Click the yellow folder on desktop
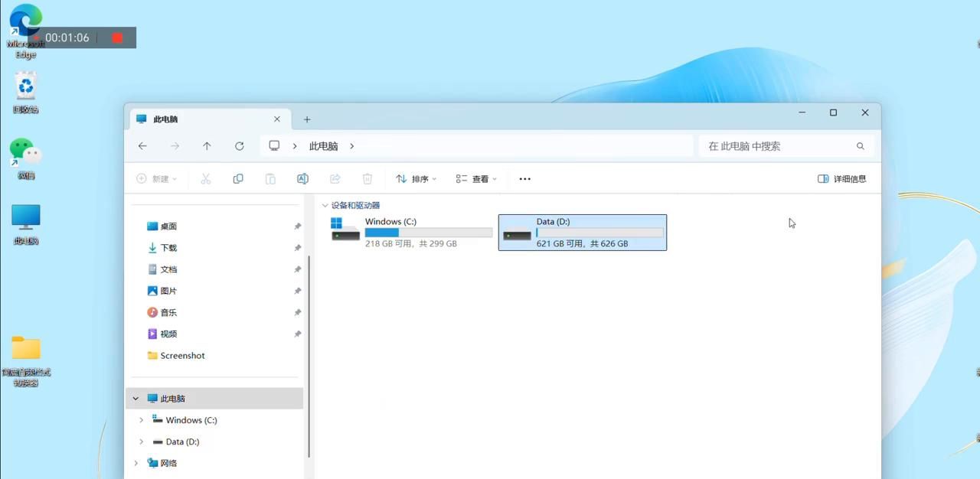 point(26,361)
